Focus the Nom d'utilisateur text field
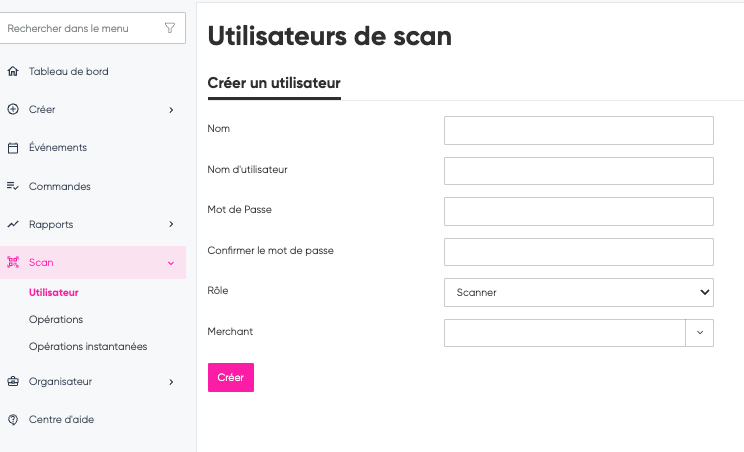 [578, 171]
